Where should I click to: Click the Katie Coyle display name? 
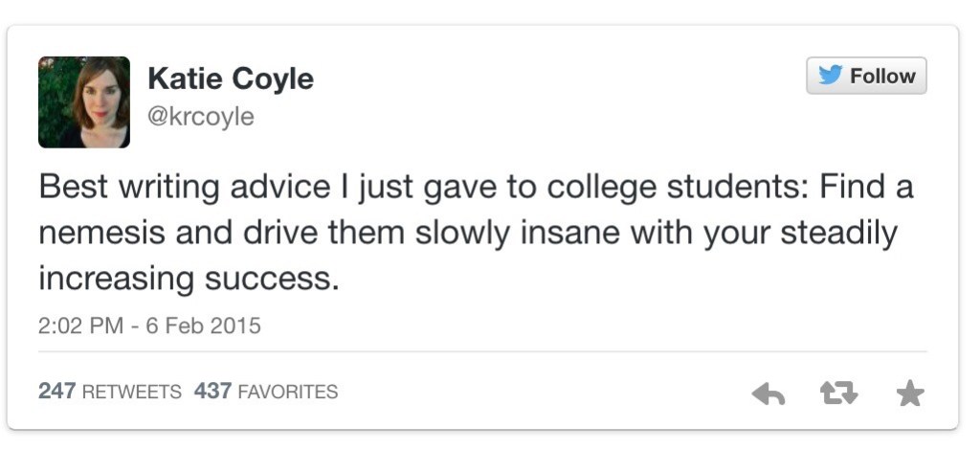pos(231,79)
